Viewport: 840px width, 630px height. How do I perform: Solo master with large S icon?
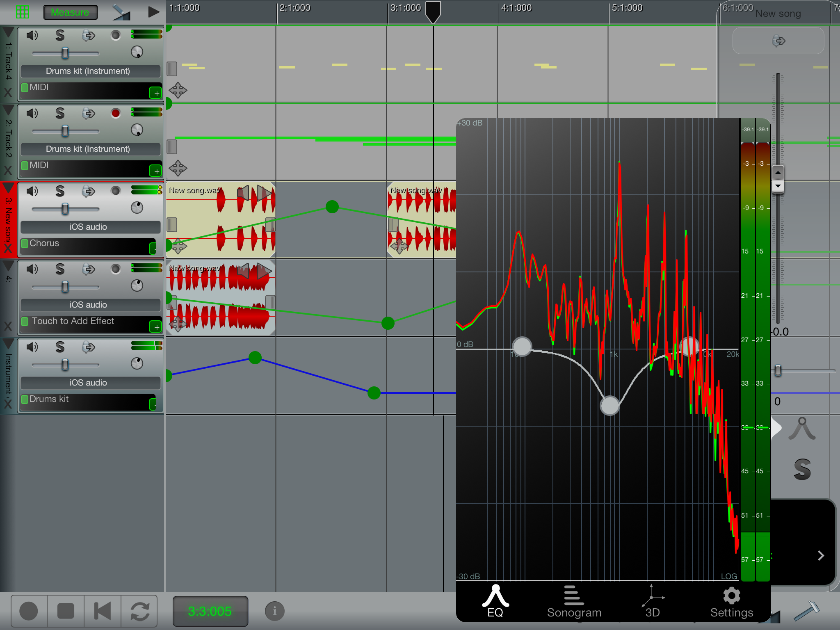802,469
